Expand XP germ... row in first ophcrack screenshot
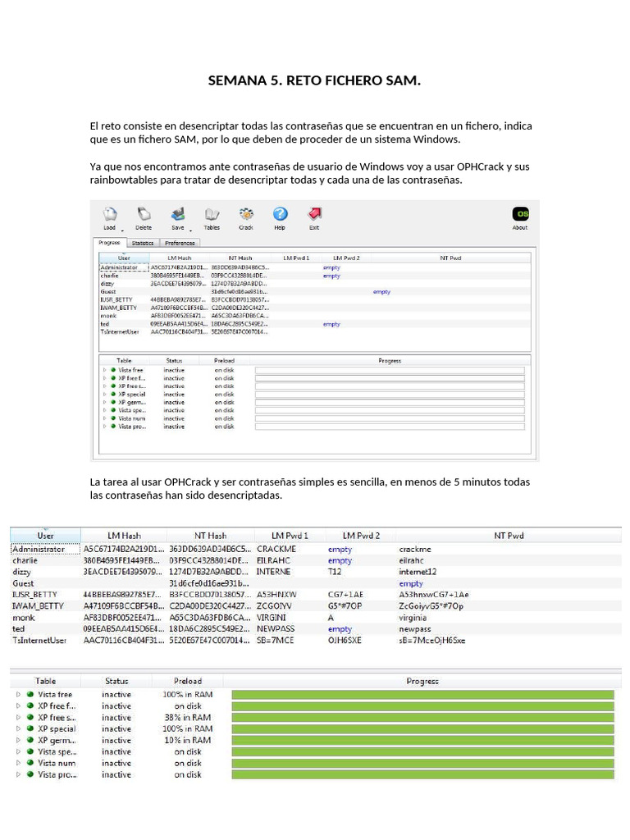This screenshot has height=840, width=630. [104, 402]
